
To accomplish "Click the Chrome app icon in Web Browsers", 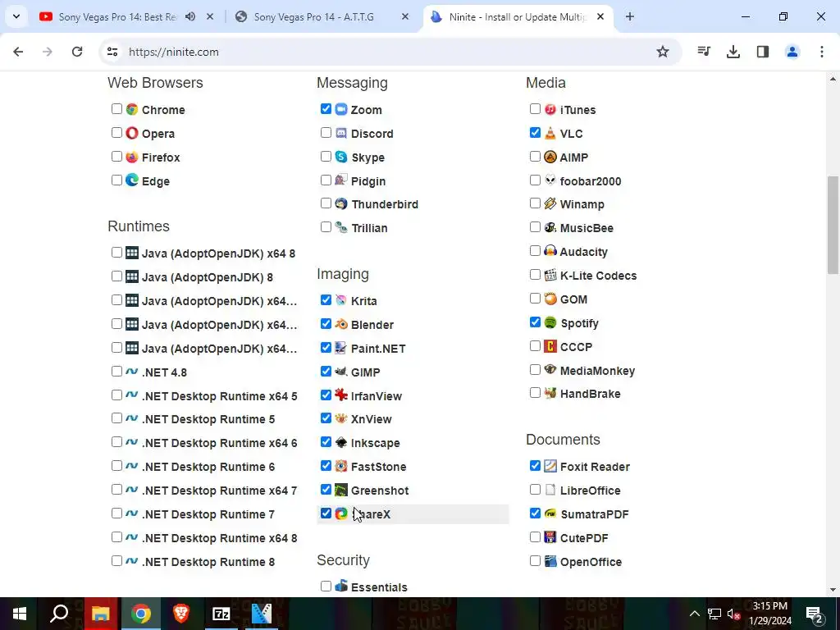I will coord(132,109).
